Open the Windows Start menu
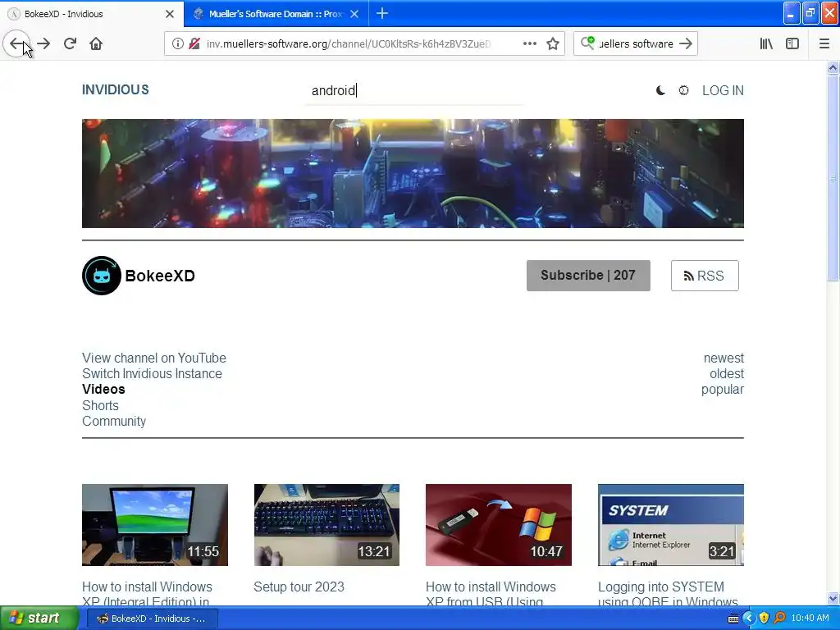The height and width of the screenshot is (630, 840). 39,619
